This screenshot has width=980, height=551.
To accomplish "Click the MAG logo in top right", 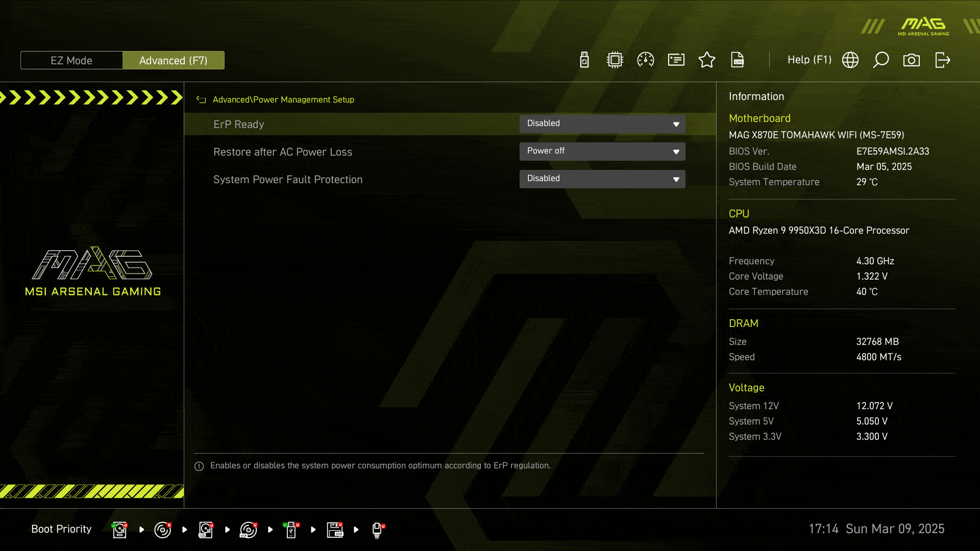I will (924, 26).
